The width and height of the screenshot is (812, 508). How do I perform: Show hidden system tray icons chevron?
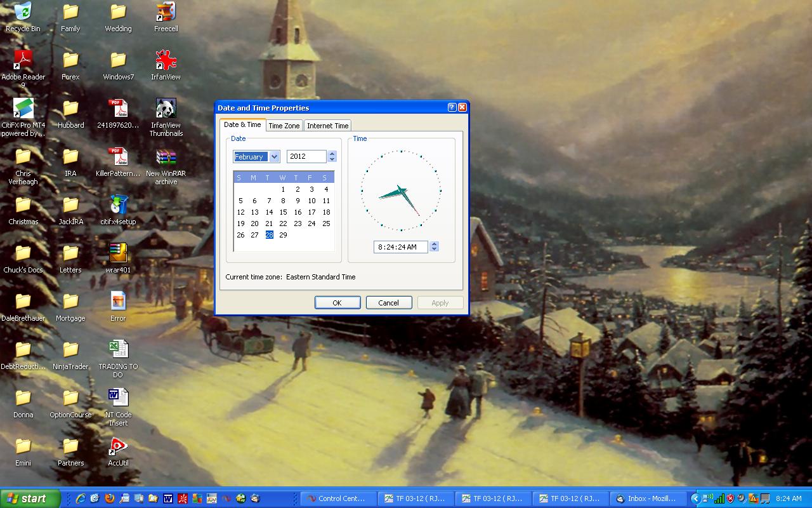pyautogui.click(x=695, y=498)
